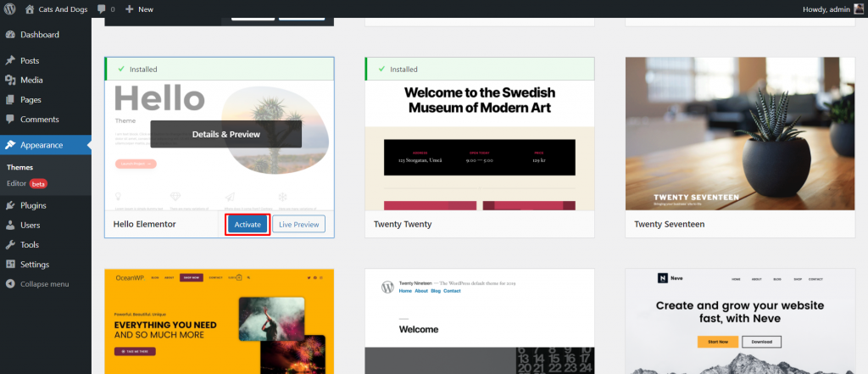
Task: Click the Media icon in sidebar
Action: coord(10,80)
